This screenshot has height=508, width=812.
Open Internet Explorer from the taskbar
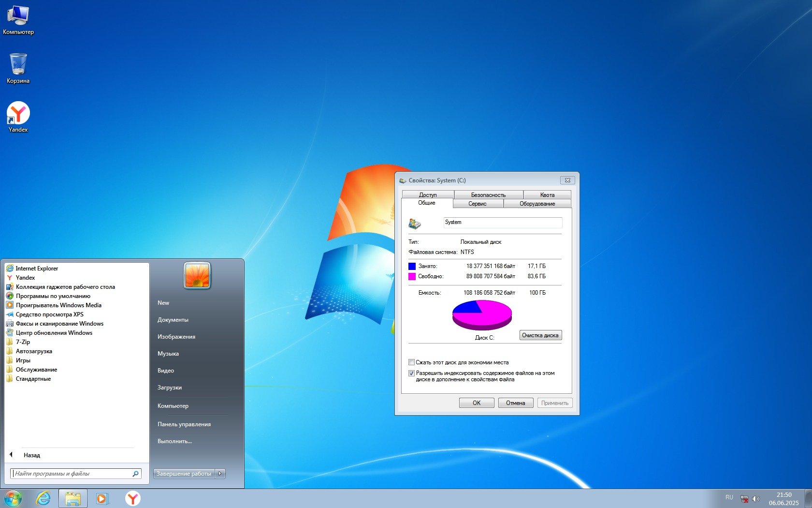(x=43, y=498)
